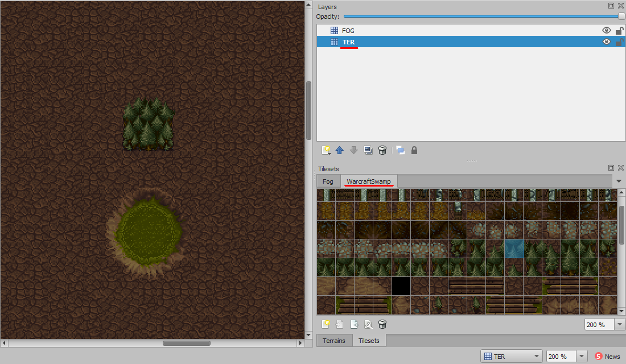This screenshot has height=364, width=626.
Task: Click the map scroll-up arrow button
Action: 308,5
